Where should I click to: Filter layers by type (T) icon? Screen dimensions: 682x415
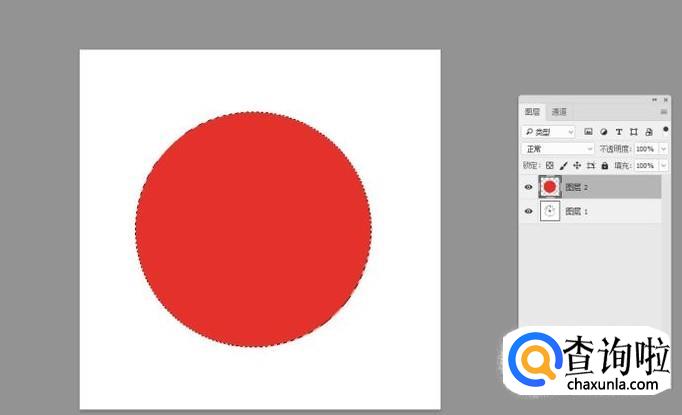click(x=619, y=132)
